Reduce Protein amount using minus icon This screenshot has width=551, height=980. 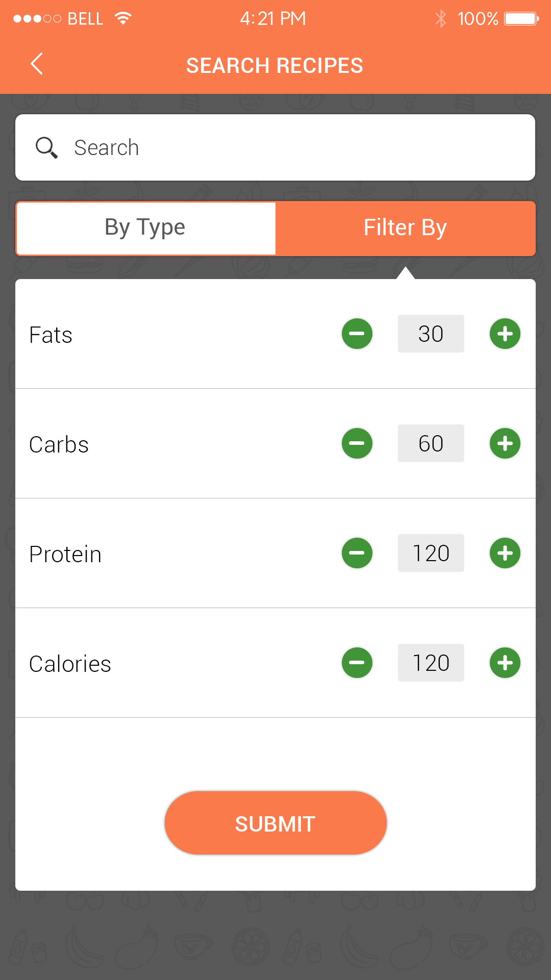tap(357, 553)
